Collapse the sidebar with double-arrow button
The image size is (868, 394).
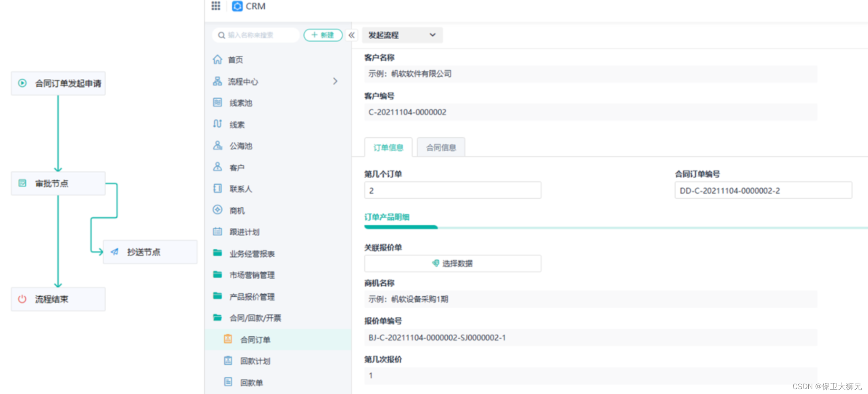pyautogui.click(x=352, y=35)
